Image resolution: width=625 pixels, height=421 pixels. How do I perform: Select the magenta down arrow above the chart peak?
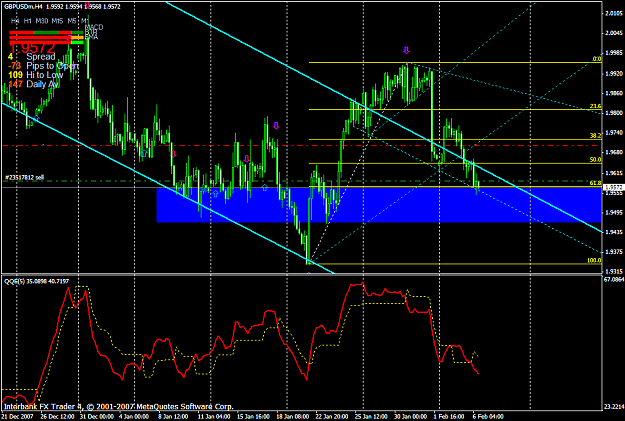coord(406,50)
